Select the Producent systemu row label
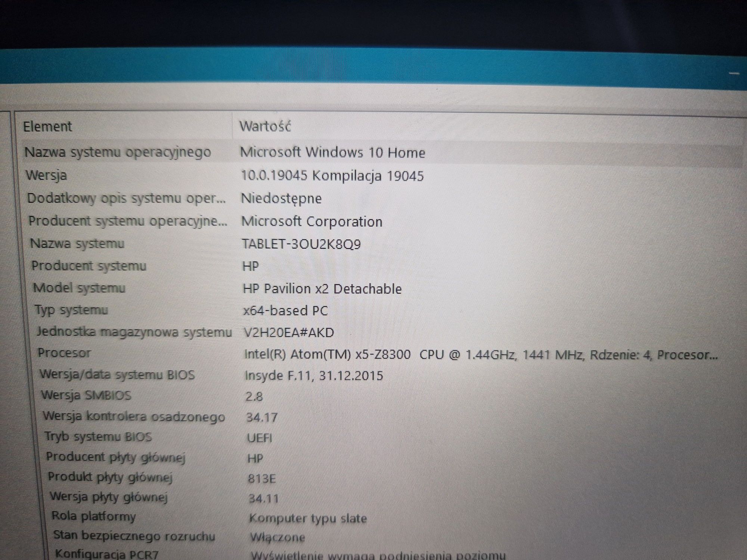 click(x=89, y=266)
